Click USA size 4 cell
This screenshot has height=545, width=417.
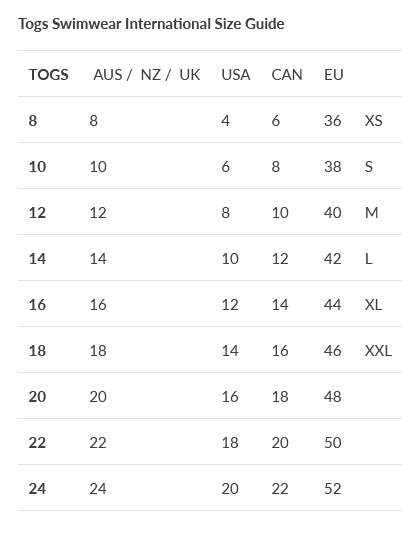226,121
